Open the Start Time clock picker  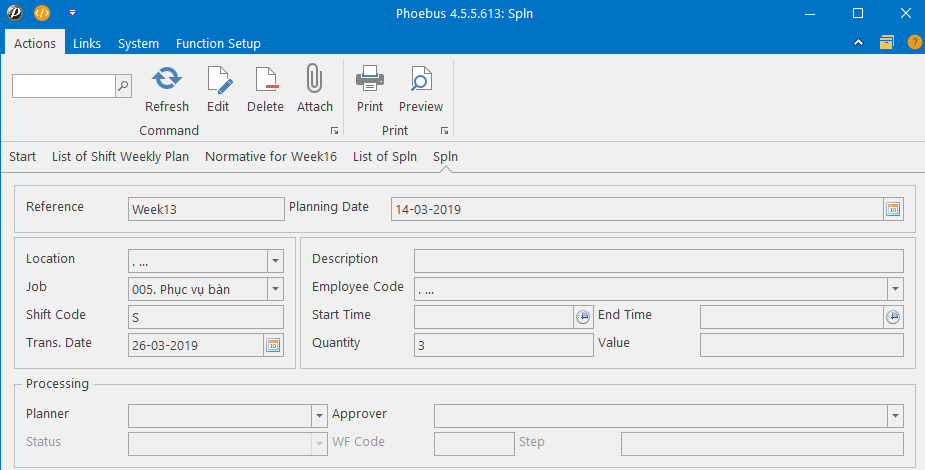point(583,317)
